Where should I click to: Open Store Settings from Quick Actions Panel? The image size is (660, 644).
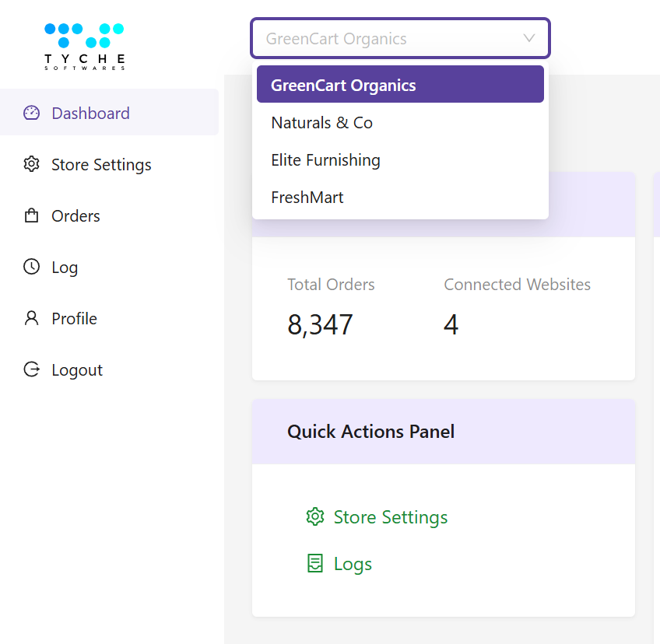click(390, 516)
